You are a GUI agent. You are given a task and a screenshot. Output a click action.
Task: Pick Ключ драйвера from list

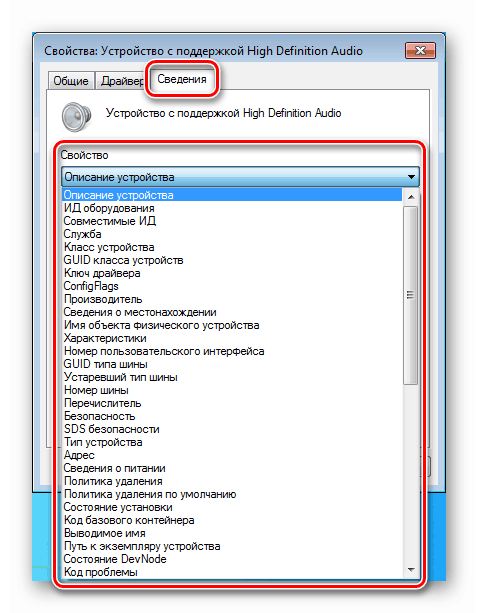click(232, 273)
